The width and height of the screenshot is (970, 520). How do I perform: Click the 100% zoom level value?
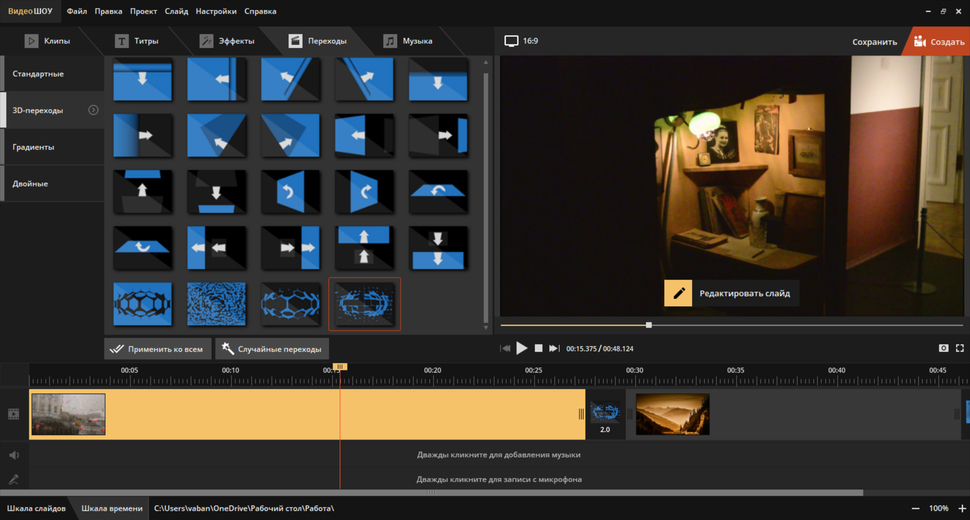pyautogui.click(x=938, y=508)
